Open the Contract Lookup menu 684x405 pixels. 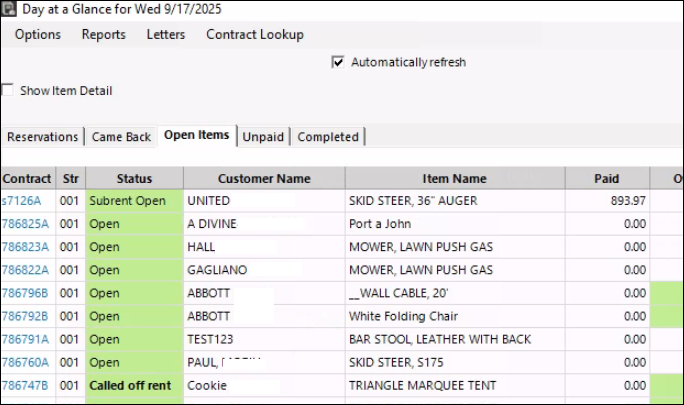pyautogui.click(x=255, y=35)
